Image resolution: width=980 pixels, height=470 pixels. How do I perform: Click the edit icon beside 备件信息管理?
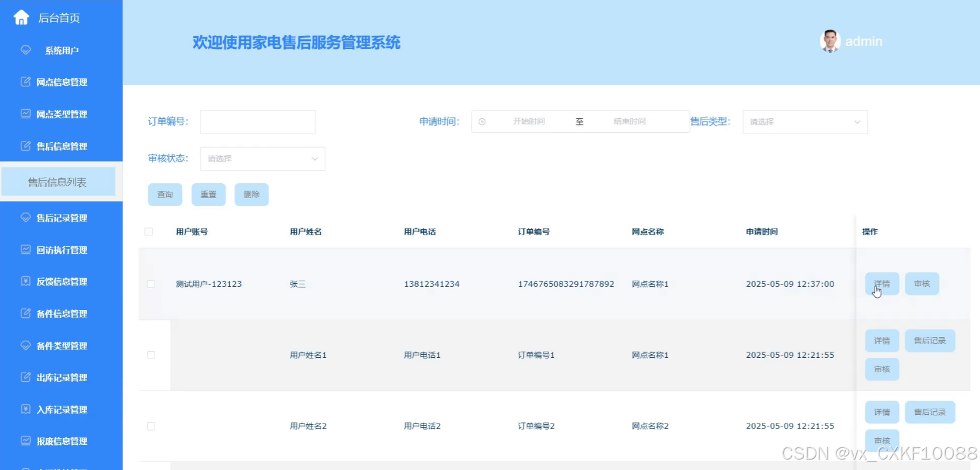pyautogui.click(x=26, y=313)
